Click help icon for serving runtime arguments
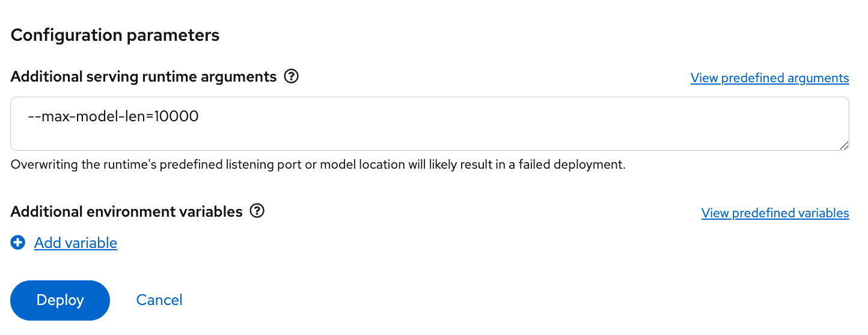 pos(292,77)
